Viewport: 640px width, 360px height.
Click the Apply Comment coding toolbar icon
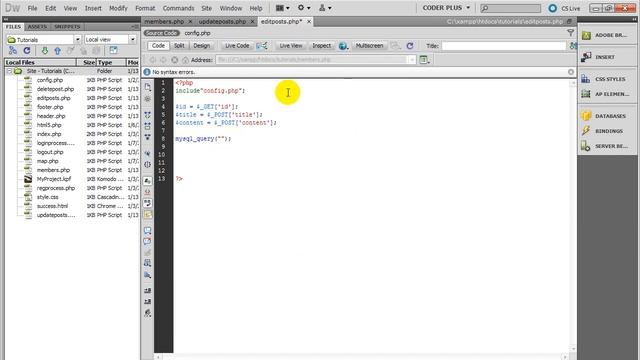tap(147, 230)
